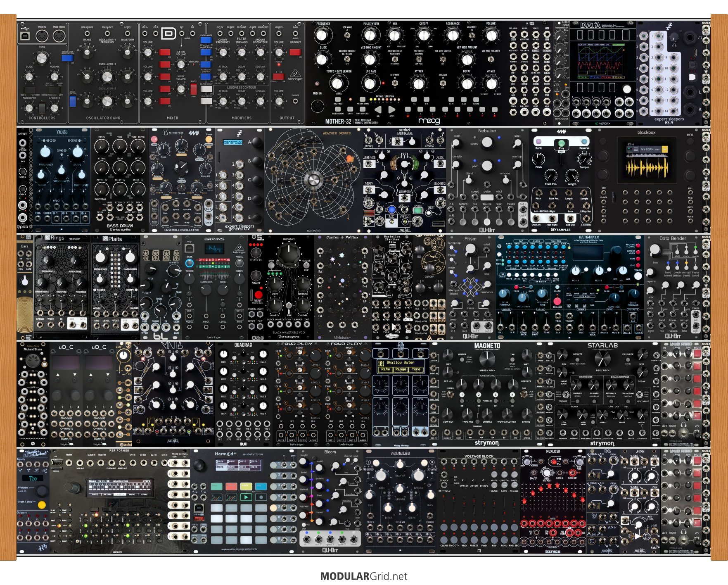Open the MODULARGrid.net link
Viewport: 728px width, 585px height.
(364, 576)
